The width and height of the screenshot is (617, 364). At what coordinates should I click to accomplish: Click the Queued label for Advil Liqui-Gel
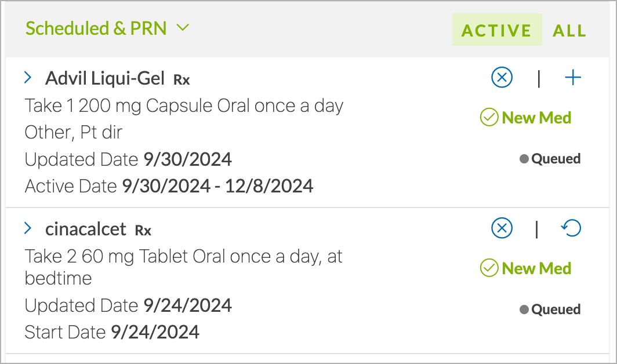click(x=556, y=159)
